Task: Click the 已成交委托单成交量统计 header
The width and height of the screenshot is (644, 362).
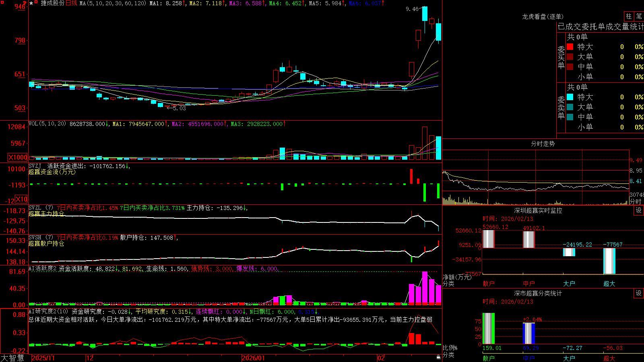Action: click(x=601, y=27)
